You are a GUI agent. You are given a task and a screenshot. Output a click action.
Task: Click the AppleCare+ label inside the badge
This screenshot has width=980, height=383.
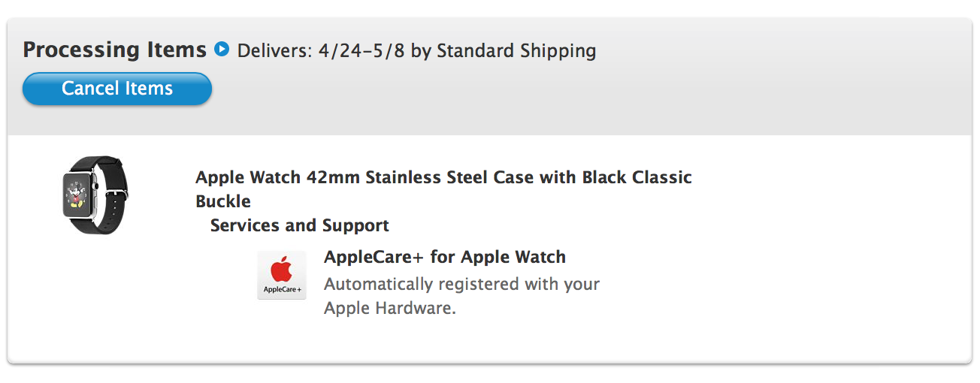282,290
